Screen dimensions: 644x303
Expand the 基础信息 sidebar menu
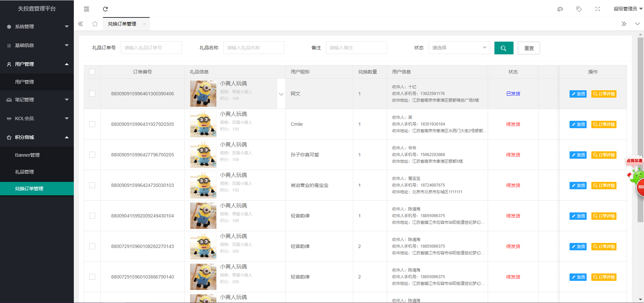coord(37,45)
